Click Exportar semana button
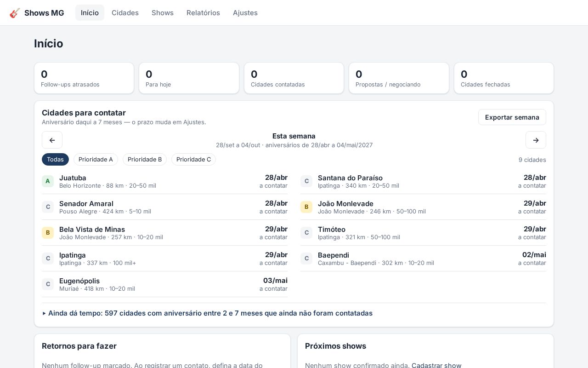The width and height of the screenshot is (588, 368). (512, 117)
